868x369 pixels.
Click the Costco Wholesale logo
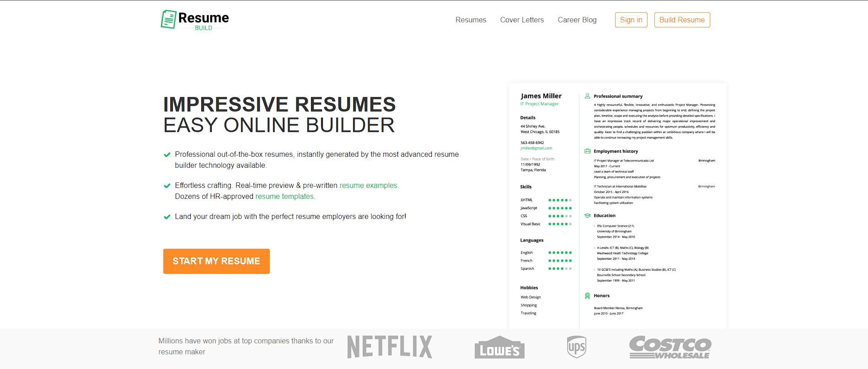coord(670,348)
